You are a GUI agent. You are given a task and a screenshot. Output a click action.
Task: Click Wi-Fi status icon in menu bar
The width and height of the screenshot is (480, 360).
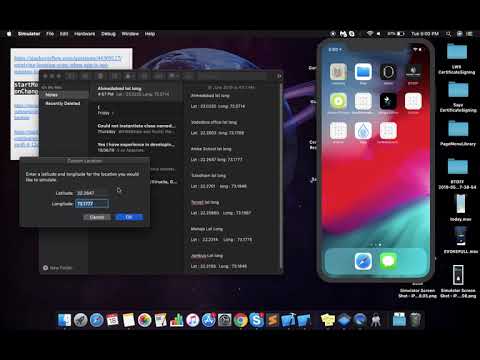pos(369,34)
